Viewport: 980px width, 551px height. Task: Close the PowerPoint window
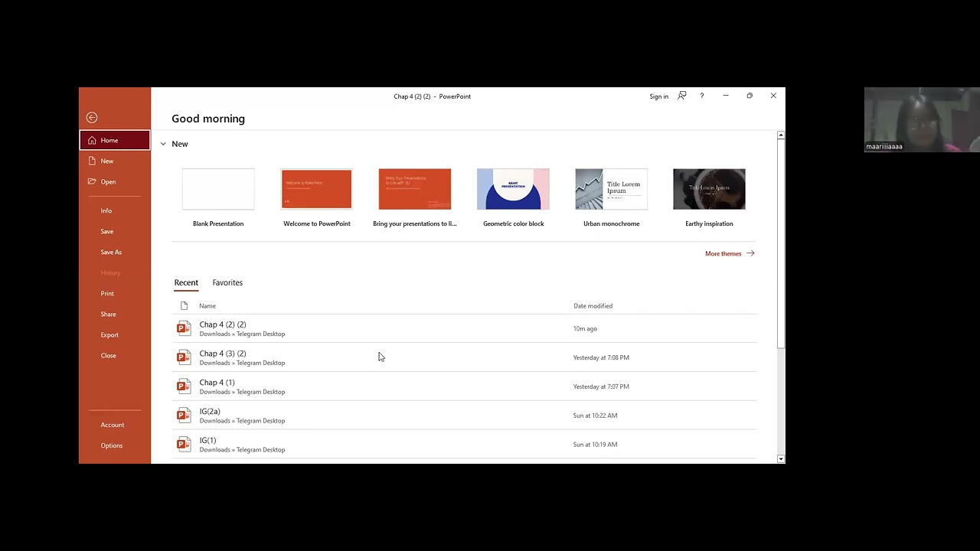(773, 96)
